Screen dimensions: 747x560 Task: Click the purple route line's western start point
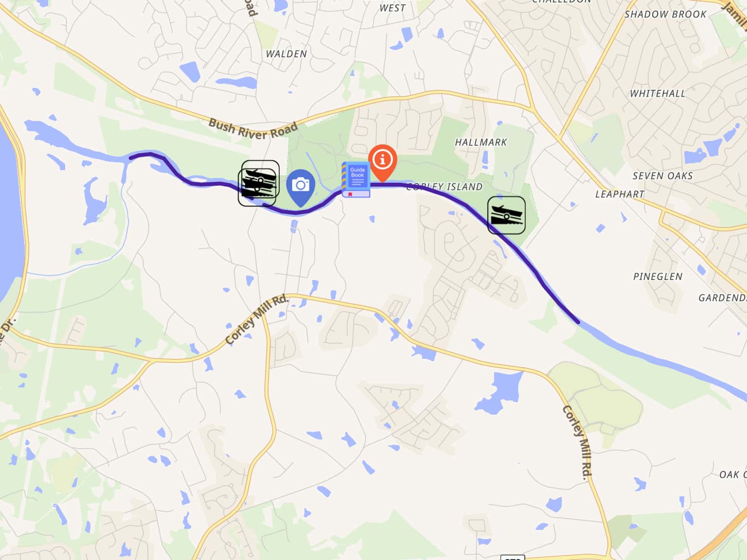point(131,157)
